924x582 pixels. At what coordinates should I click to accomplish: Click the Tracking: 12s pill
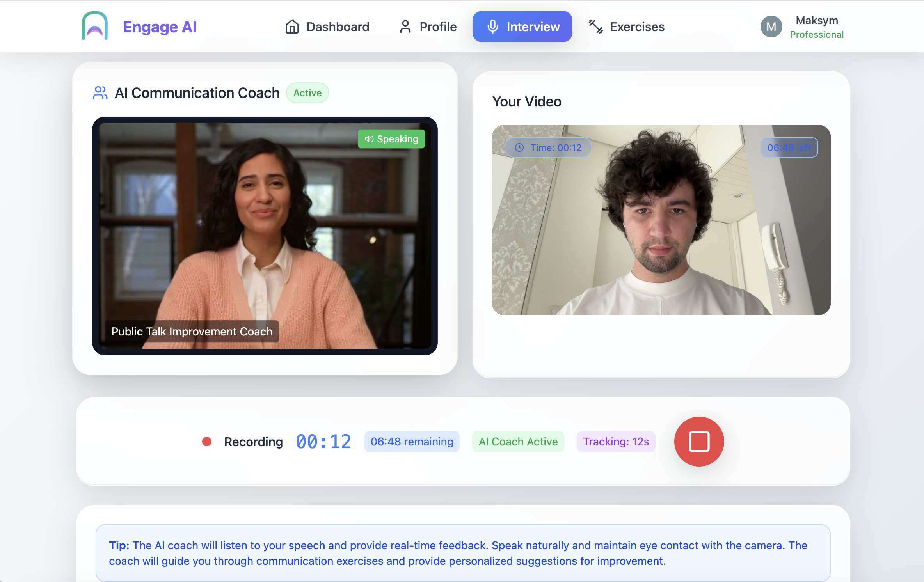pyautogui.click(x=616, y=442)
